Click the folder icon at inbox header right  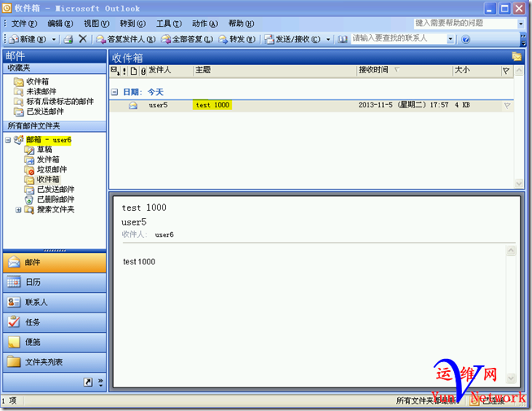517,57
